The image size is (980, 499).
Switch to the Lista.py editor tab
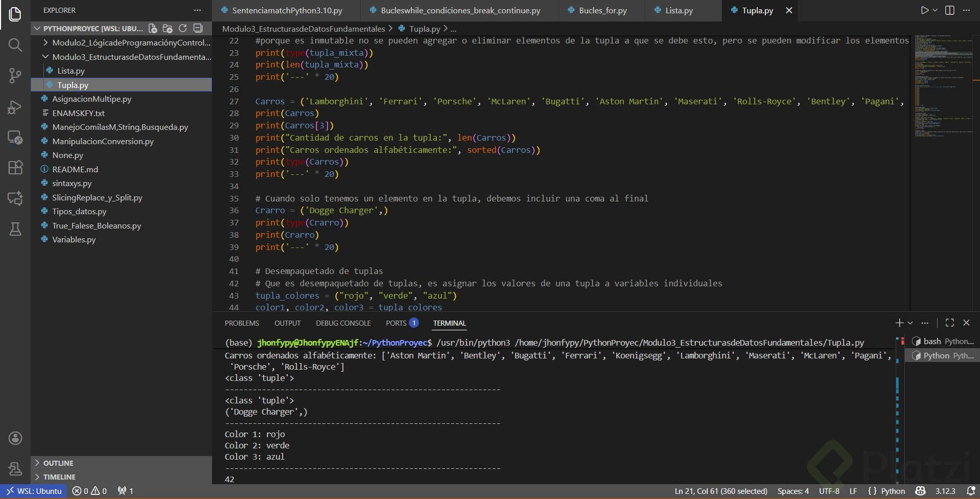(x=679, y=10)
